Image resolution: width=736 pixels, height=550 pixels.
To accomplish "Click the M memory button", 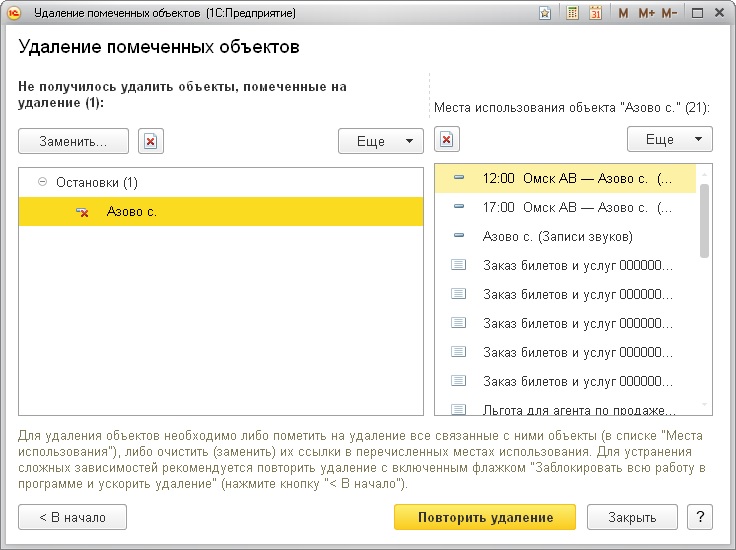I will click(x=624, y=13).
